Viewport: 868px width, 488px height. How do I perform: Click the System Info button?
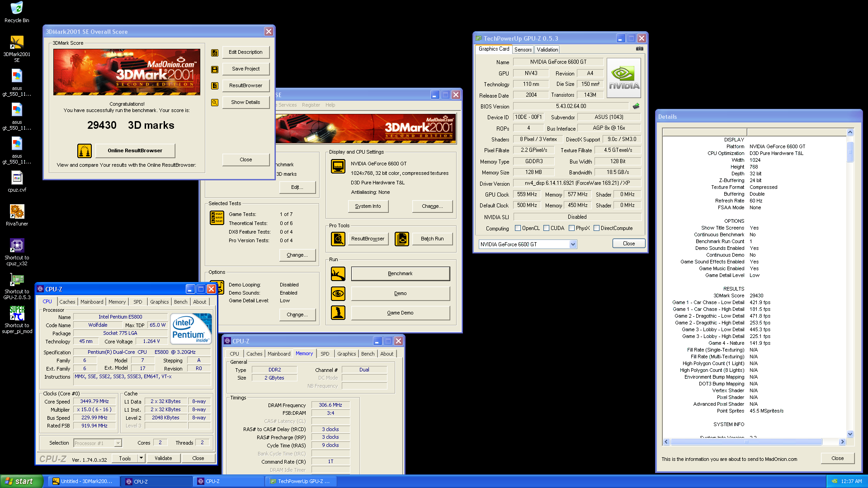pyautogui.click(x=368, y=206)
